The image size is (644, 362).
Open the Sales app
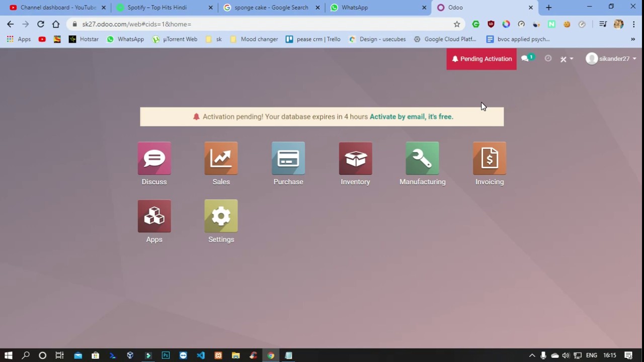pos(221,164)
